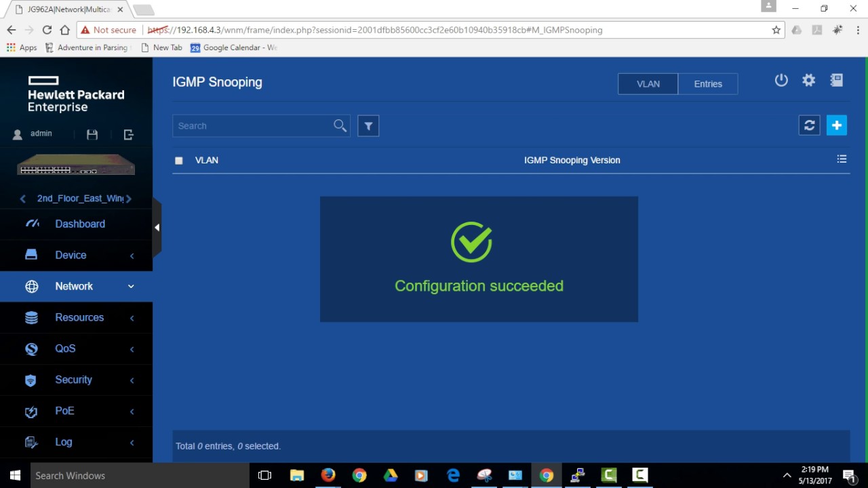Image resolution: width=868 pixels, height=488 pixels.
Task: Click the browser back arrow
Action: click(12, 30)
